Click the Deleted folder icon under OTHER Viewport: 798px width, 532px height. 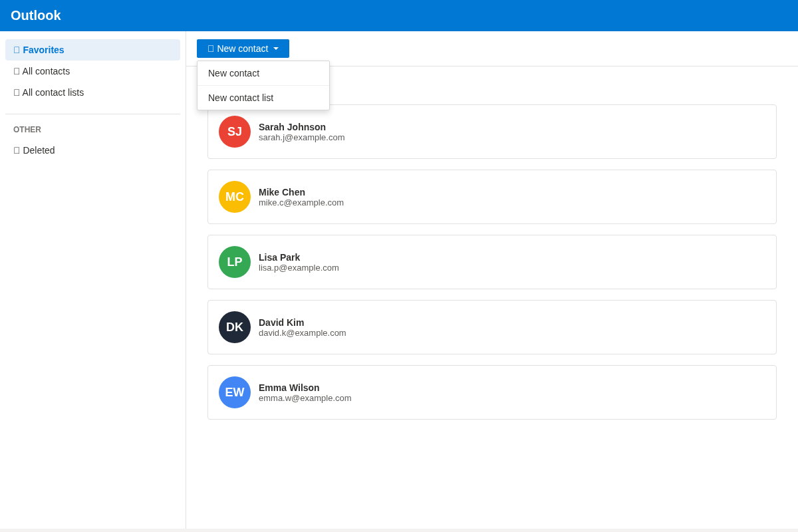16,150
